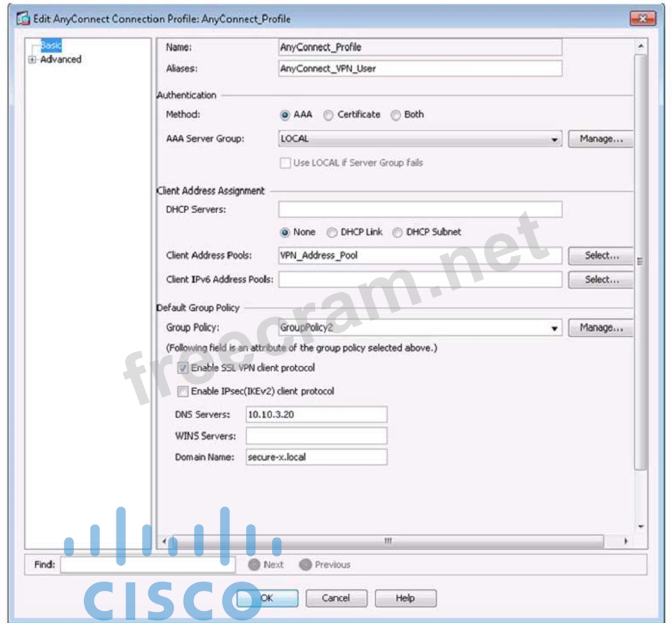This screenshot has height=623, width=672.
Task: Click the DNS Servers input field
Action: click(x=316, y=415)
